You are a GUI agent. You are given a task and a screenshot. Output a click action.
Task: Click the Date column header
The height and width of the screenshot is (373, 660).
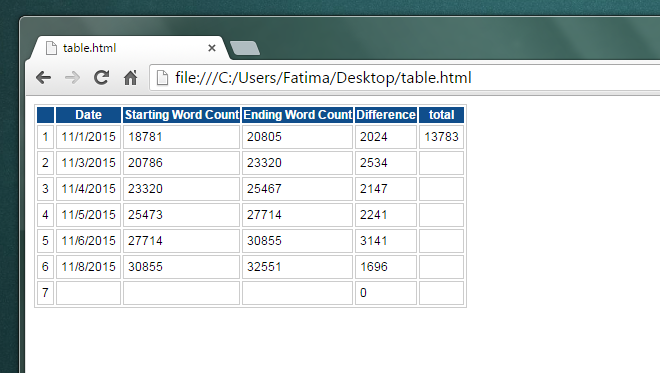(x=88, y=115)
